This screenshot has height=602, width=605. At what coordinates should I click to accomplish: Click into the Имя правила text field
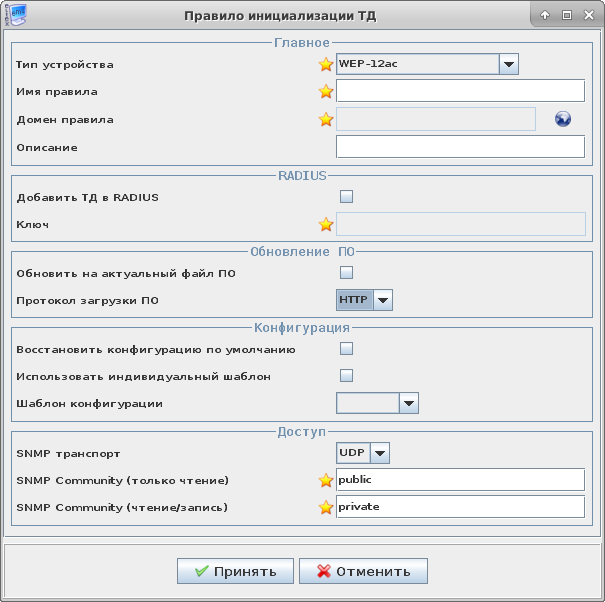point(460,92)
